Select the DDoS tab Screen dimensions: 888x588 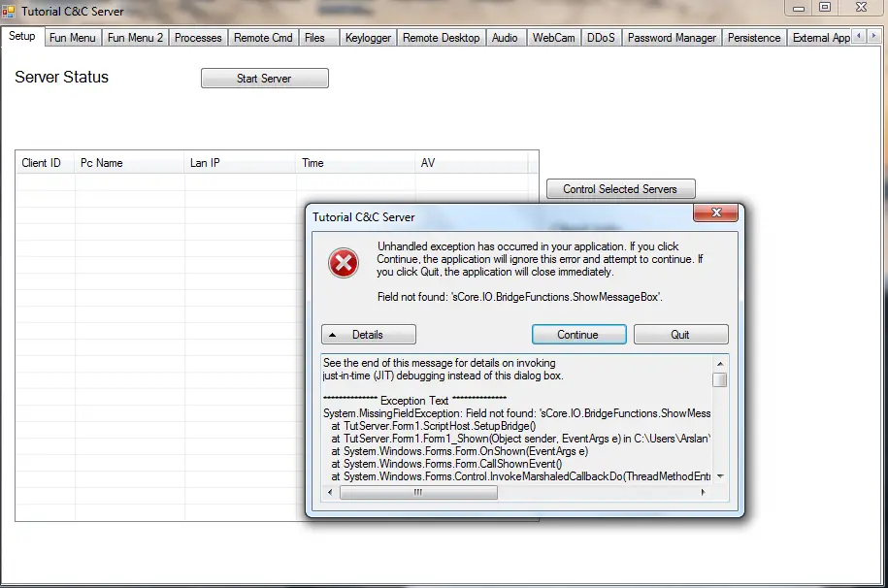point(601,38)
